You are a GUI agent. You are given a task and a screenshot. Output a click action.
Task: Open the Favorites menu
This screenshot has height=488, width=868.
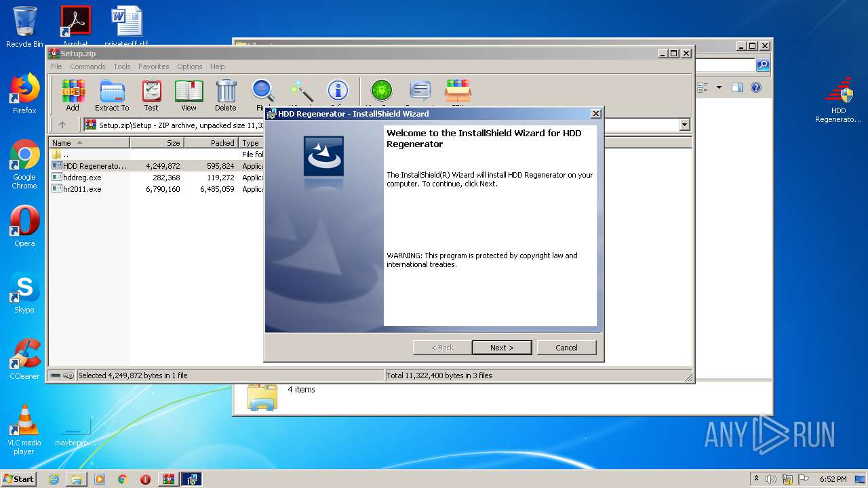pyautogui.click(x=154, y=66)
